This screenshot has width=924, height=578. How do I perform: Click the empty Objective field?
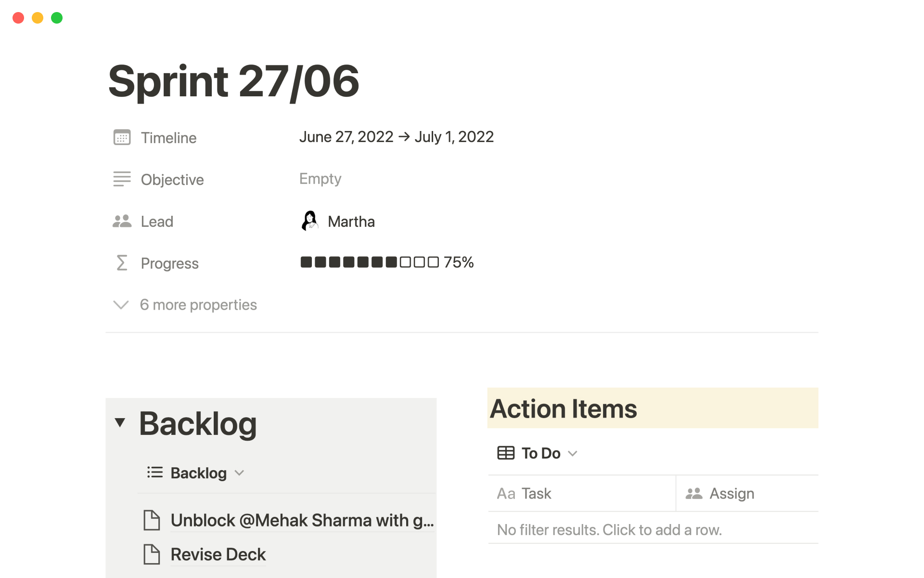(x=321, y=179)
